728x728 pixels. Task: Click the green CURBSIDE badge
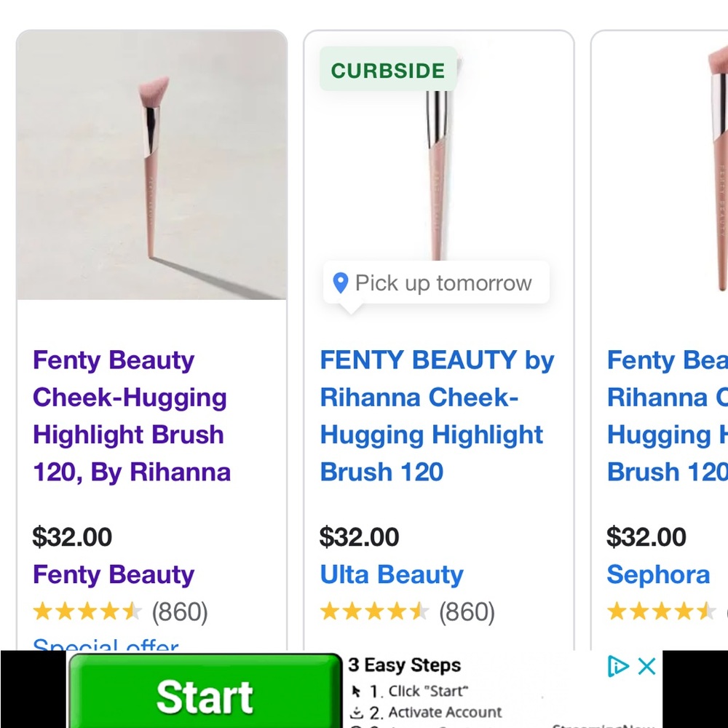pos(387,70)
